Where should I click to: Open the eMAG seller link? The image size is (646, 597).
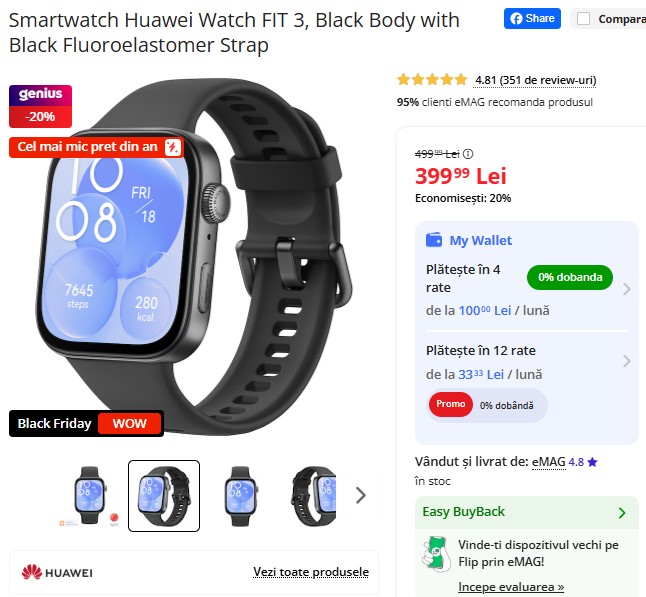(x=548, y=462)
